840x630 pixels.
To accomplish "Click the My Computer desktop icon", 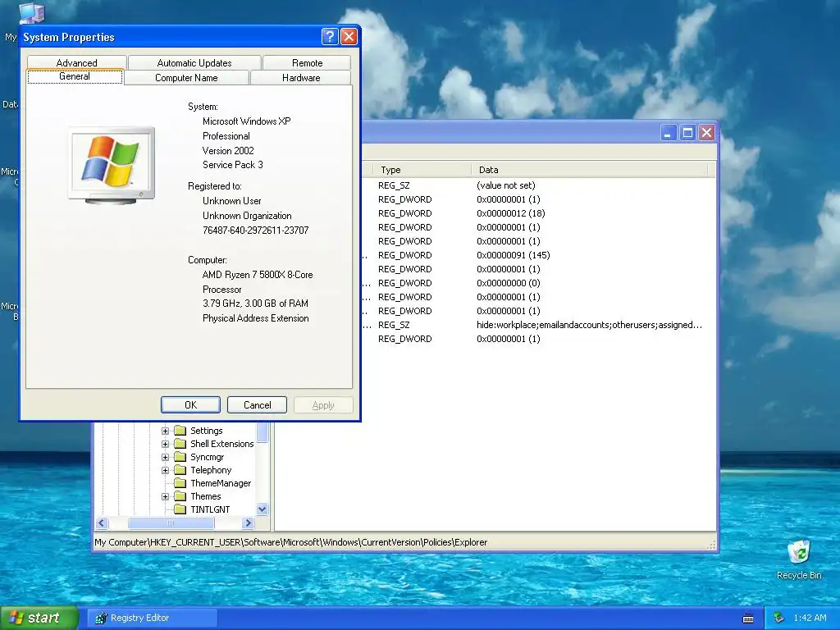I will point(31,14).
